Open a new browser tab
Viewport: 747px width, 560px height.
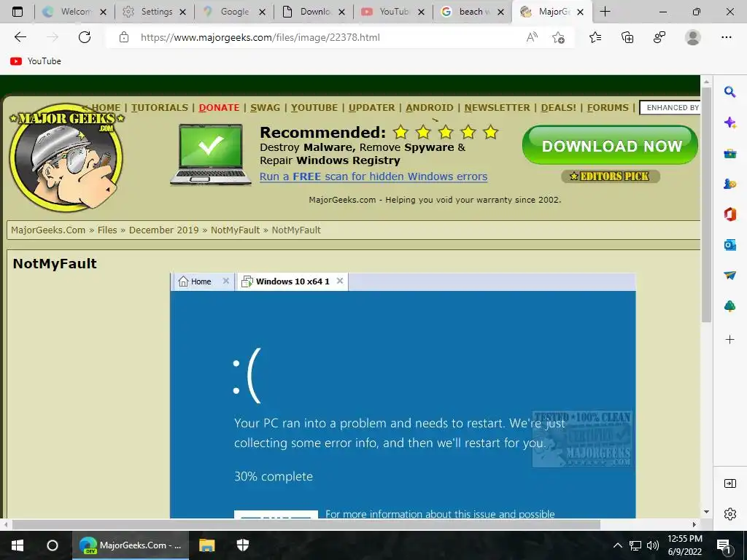pos(605,12)
